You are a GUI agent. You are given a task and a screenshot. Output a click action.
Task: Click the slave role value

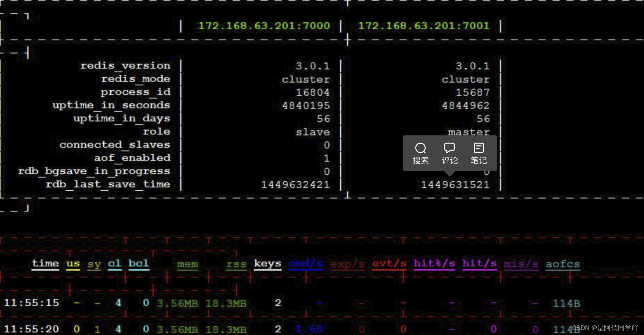pos(313,132)
